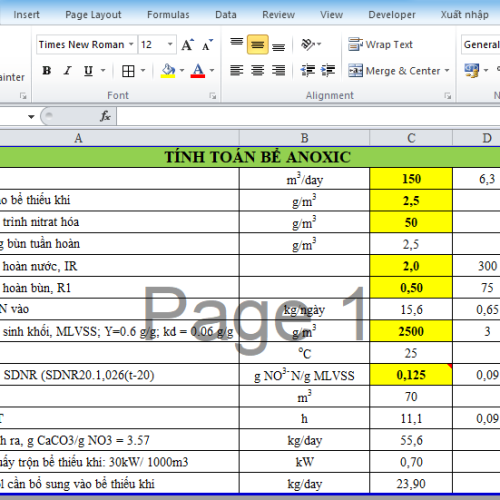Select column C header
This screenshot has width=500, height=500.
tap(411, 138)
